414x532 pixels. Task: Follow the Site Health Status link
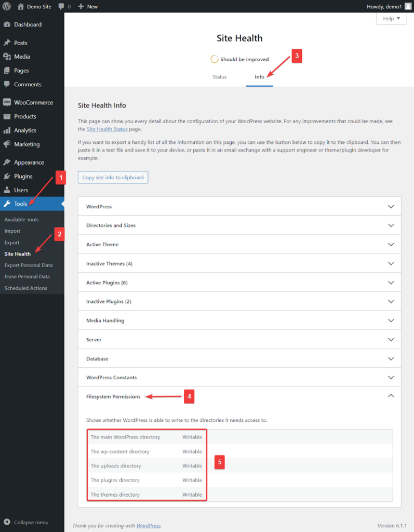pos(107,129)
